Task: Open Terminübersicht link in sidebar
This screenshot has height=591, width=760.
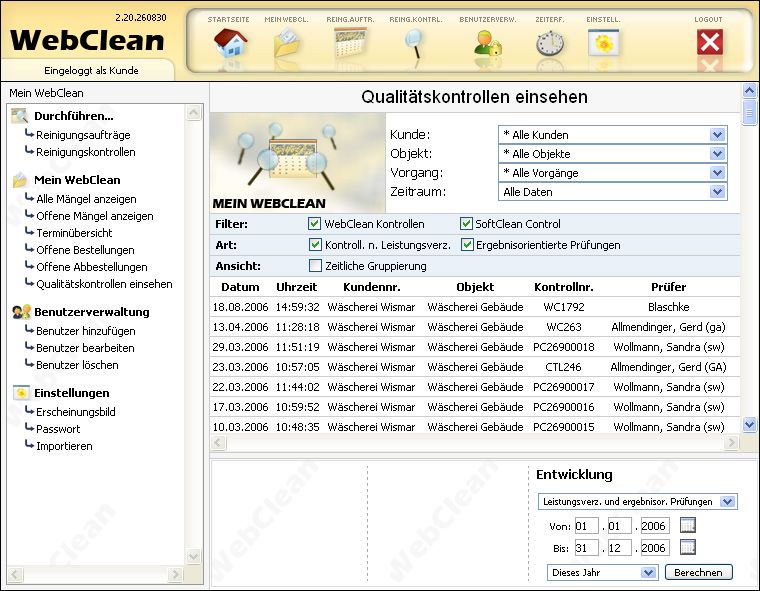Action: pyautogui.click(x=74, y=233)
